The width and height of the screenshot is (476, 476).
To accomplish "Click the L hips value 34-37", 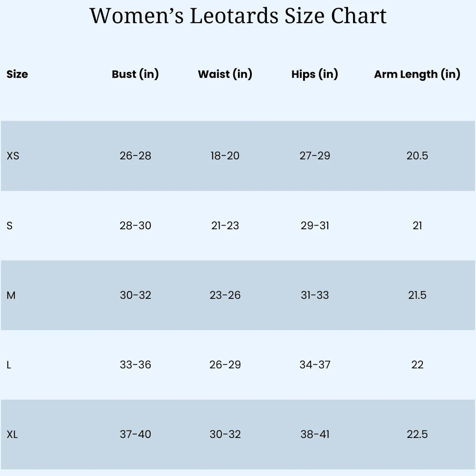I will (x=315, y=365).
